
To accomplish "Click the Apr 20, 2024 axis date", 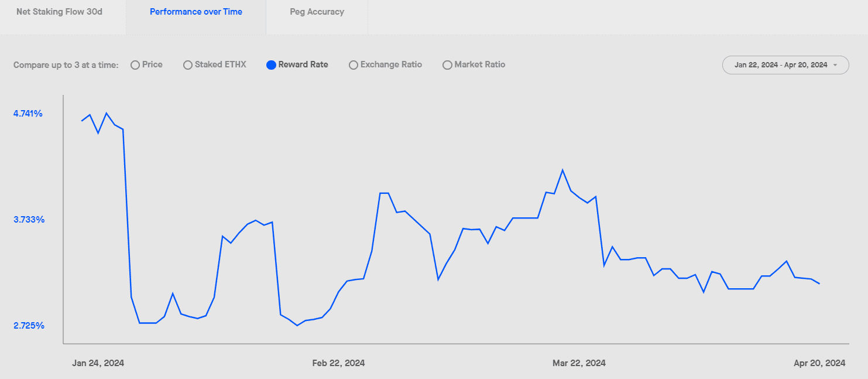I will click(x=819, y=363).
